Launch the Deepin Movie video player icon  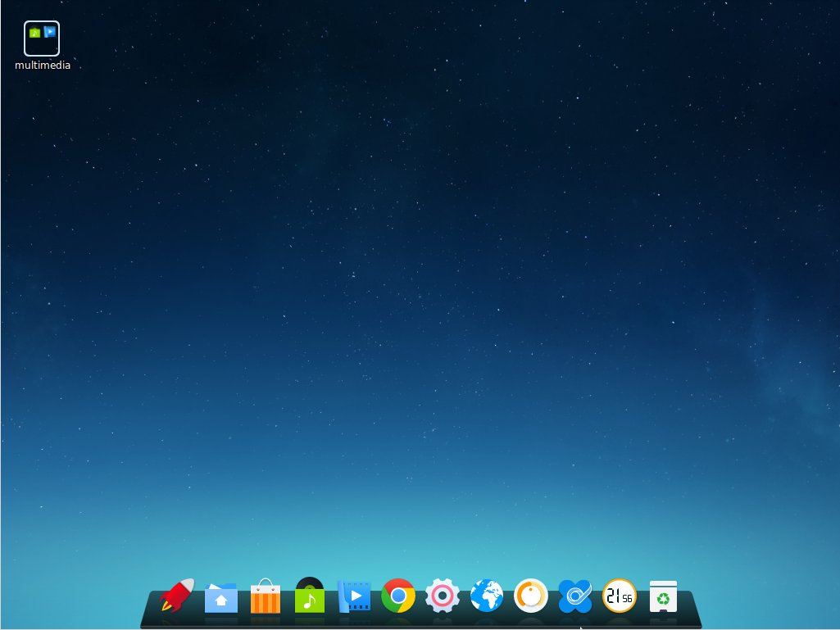click(354, 596)
